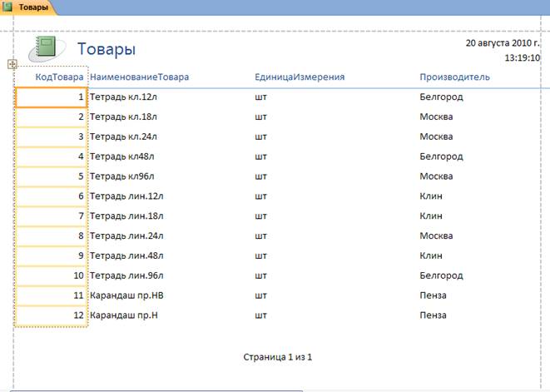Click шт in the Тетрадь лин.12л row
The height and width of the screenshot is (392, 550).
260,196
